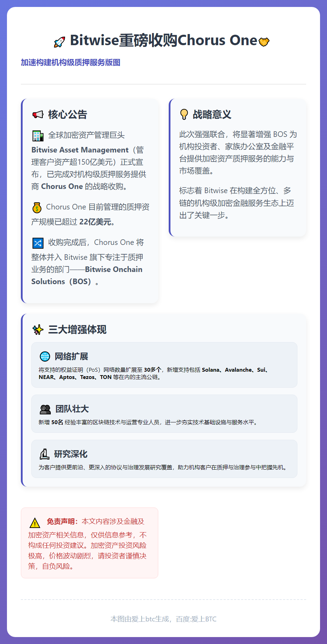This screenshot has width=327, height=644.
Task: Click the bold text Bitwise Asset Management
Action: [x=80, y=150]
